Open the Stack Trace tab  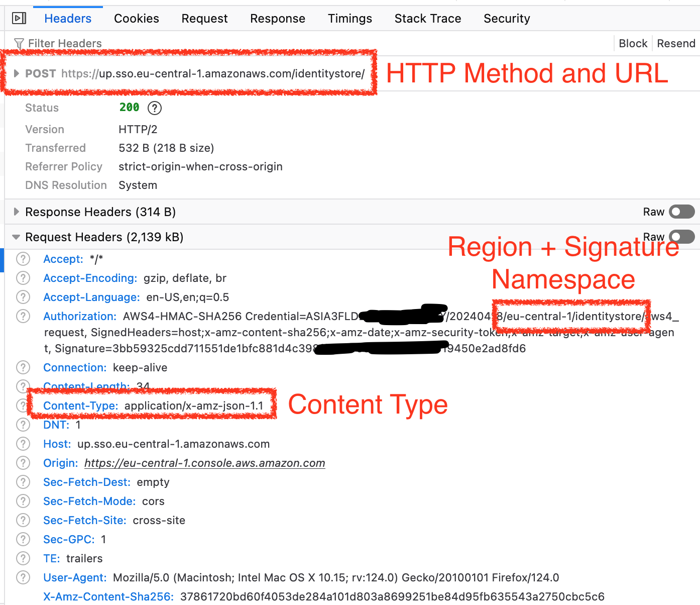click(428, 19)
